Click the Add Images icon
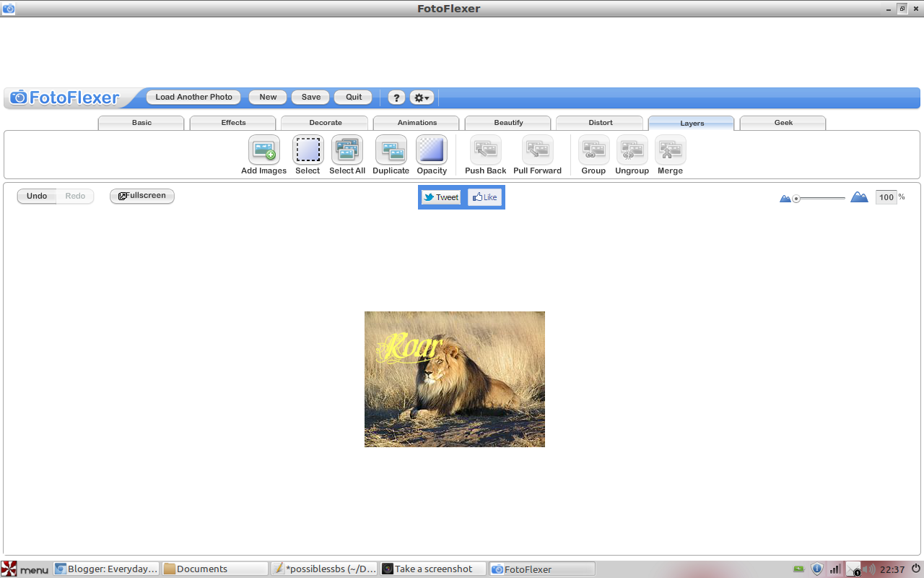Viewport: 924px width, 578px height. pos(264,150)
